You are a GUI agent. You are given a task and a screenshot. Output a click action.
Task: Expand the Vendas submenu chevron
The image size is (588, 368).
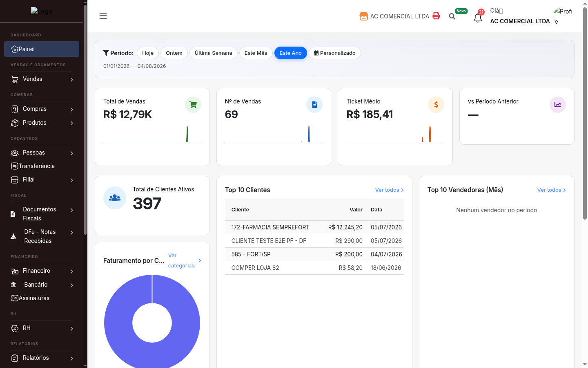tap(71, 80)
